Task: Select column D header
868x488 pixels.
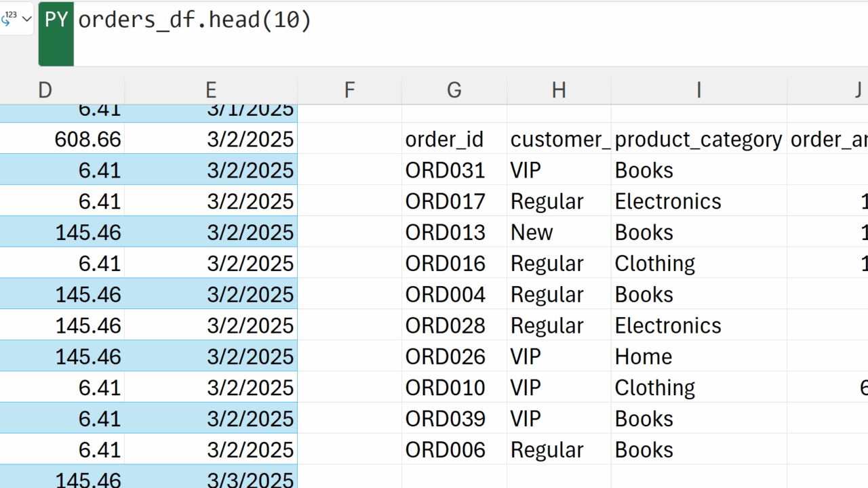Action: pos(45,90)
